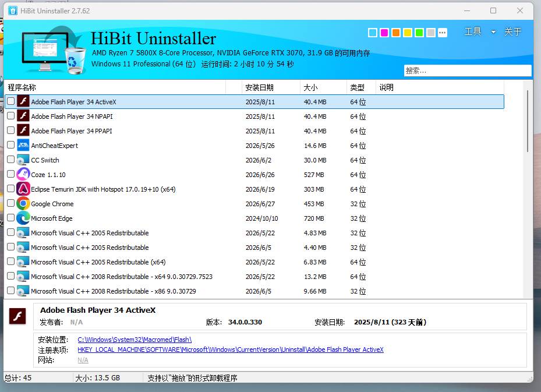Open the 工具 menu
This screenshot has width=541, height=392.
pyautogui.click(x=473, y=32)
